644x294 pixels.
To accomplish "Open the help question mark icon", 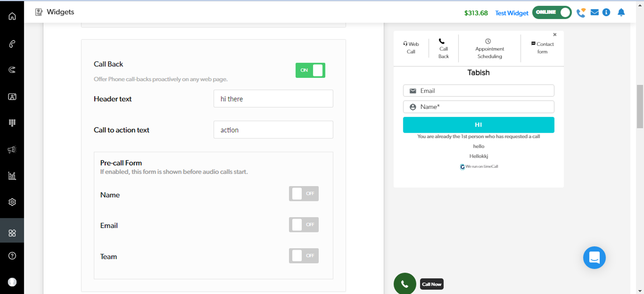I will pos(12,256).
